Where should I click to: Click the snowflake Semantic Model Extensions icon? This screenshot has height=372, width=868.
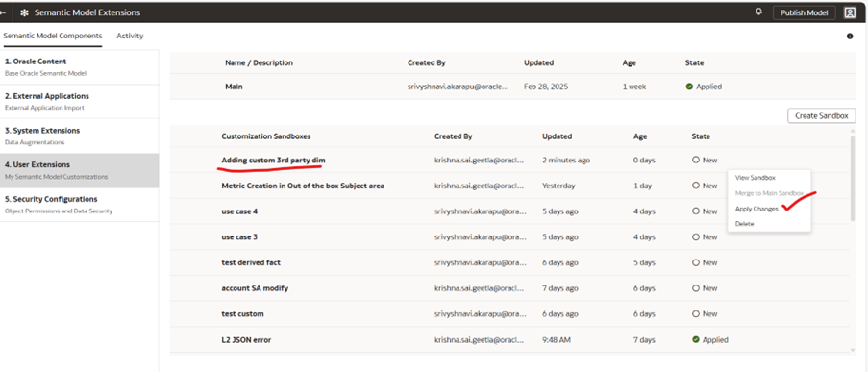pyautogui.click(x=24, y=12)
